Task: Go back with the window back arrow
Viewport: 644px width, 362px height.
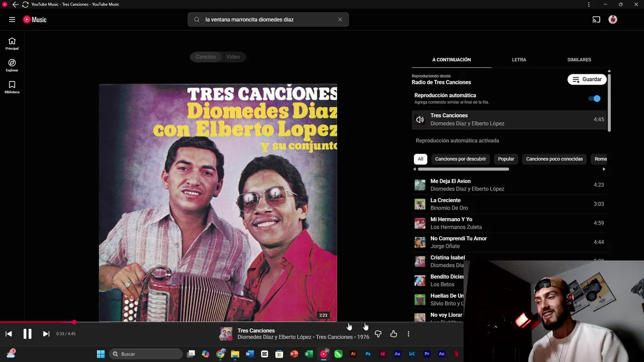Action: 15,5
